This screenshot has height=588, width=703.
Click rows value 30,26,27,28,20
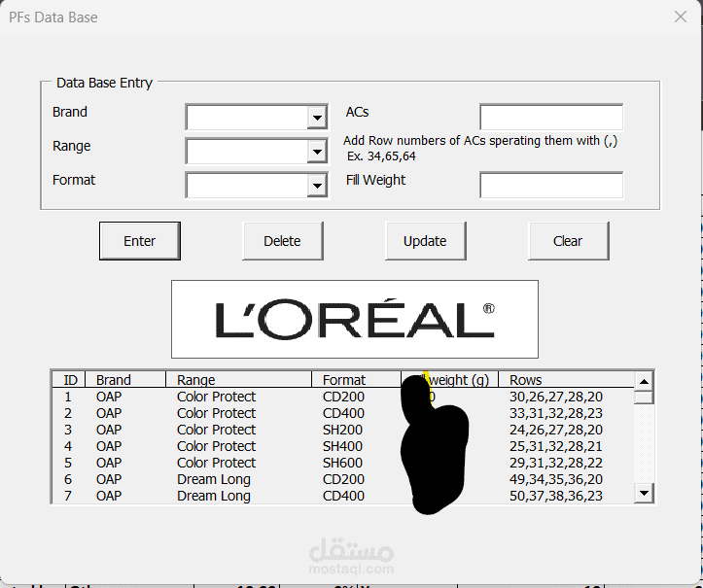tap(556, 397)
